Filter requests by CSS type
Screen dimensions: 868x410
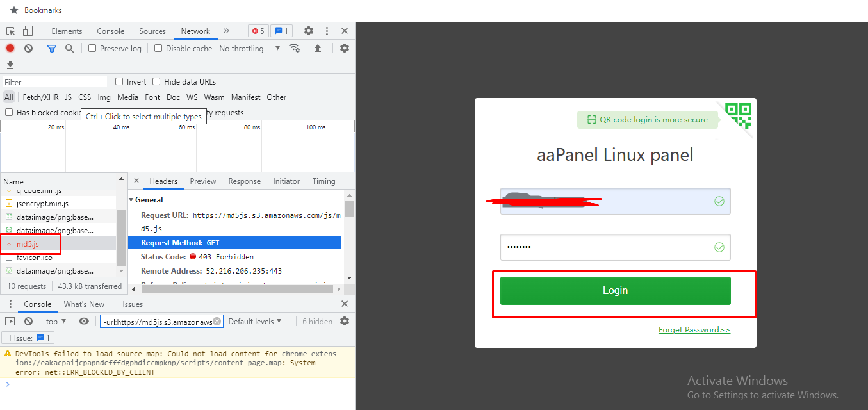click(85, 97)
